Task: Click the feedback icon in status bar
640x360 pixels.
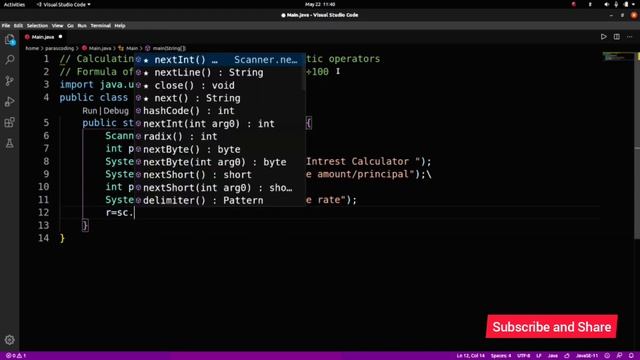Action: click(619, 356)
